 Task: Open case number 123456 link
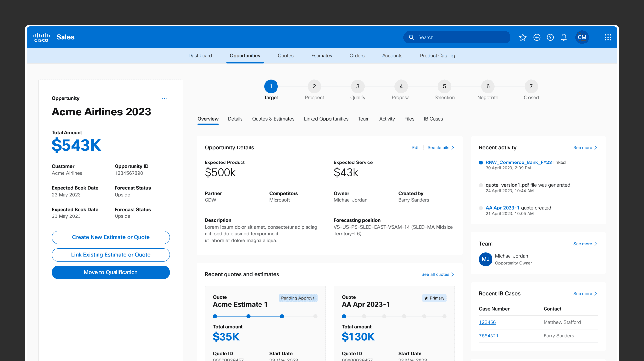[x=487, y=322]
